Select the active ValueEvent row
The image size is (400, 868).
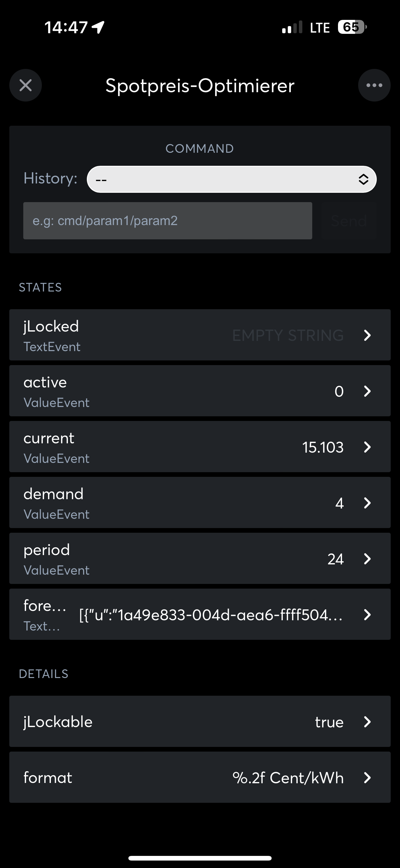click(x=135, y=391)
